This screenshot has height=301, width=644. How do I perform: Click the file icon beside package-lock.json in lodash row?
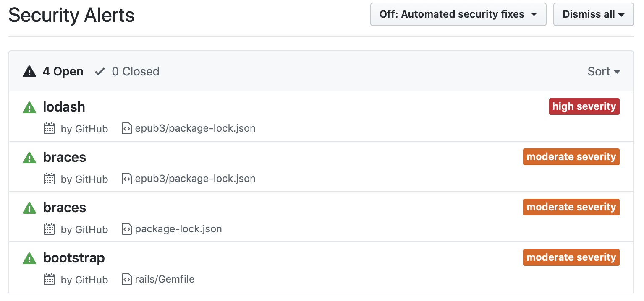click(x=126, y=128)
